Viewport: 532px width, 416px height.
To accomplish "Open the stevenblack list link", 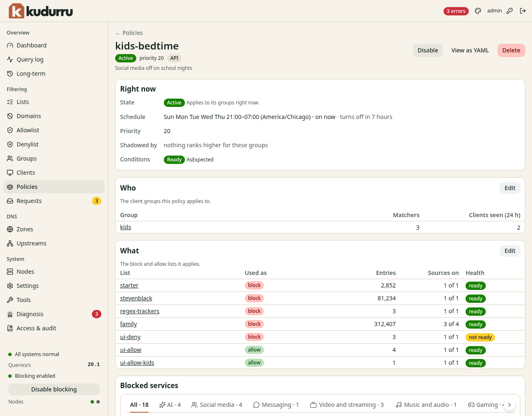I will tap(136, 298).
